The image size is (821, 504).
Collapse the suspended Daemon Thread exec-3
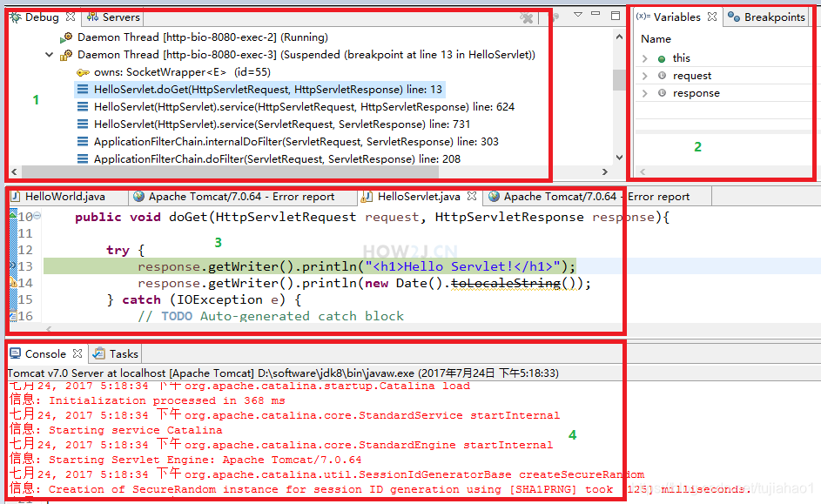[x=50, y=55]
